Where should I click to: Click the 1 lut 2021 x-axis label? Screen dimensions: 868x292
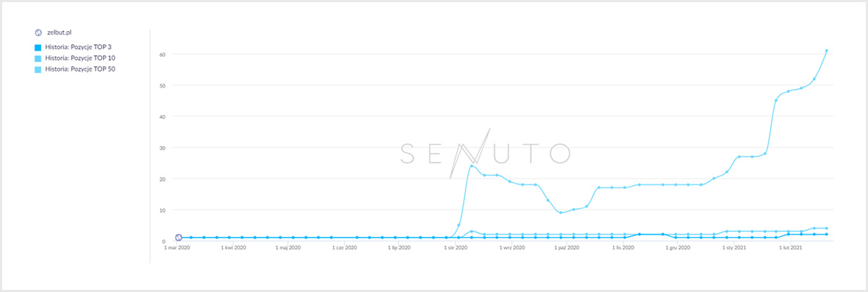791,247
